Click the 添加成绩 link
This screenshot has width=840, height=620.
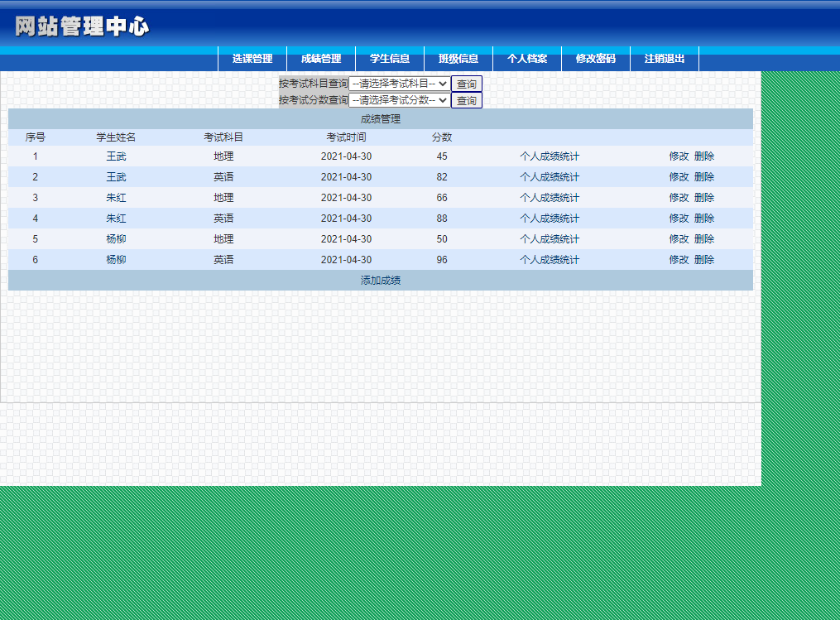click(x=381, y=281)
